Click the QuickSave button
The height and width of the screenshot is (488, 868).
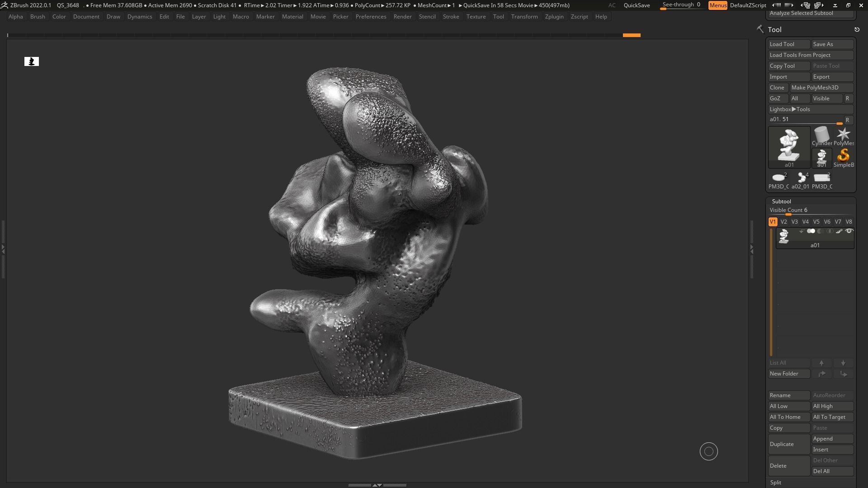coord(637,5)
